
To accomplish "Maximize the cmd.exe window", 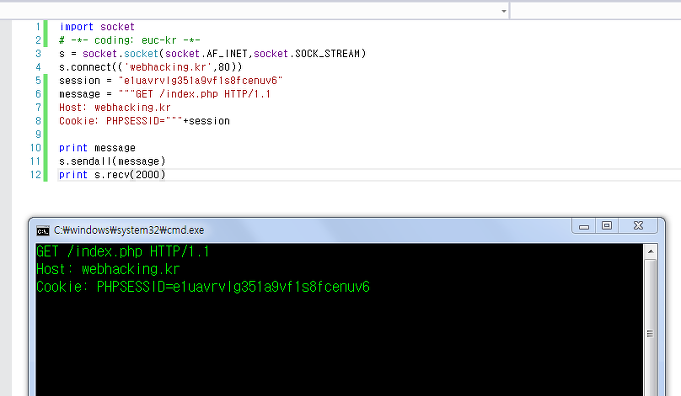I will (x=607, y=226).
